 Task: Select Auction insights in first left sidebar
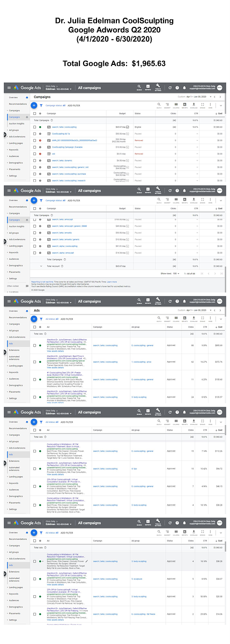(x=16, y=123)
